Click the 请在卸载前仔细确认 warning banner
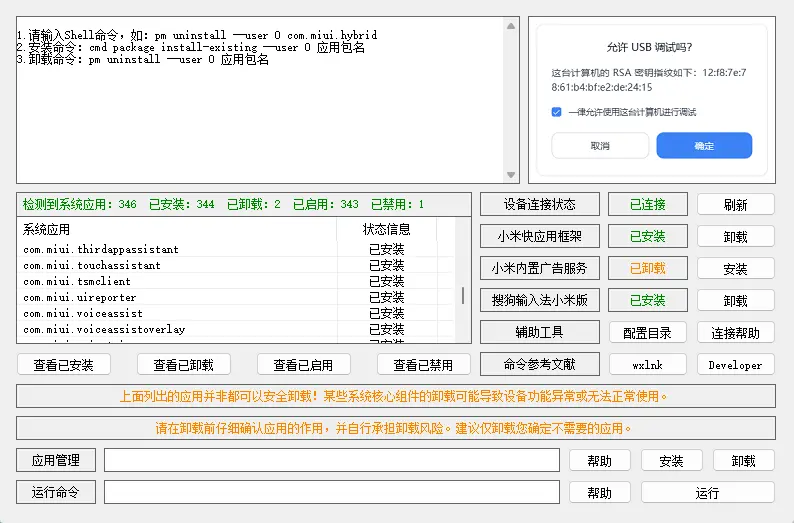 (395, 428)
